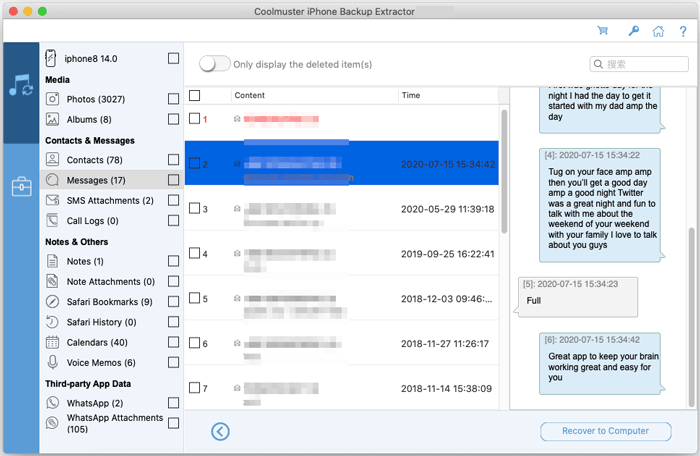Screen dimensions: 700x456
Task: Open the Photos (3027) category
Action: pos(96,99)
